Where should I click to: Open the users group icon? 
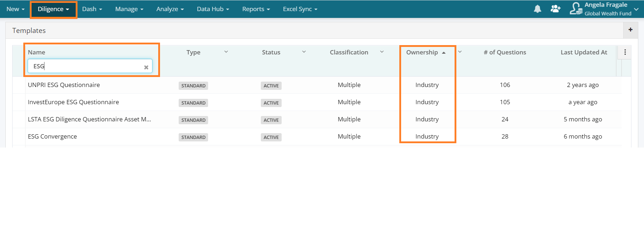[555, 9]
